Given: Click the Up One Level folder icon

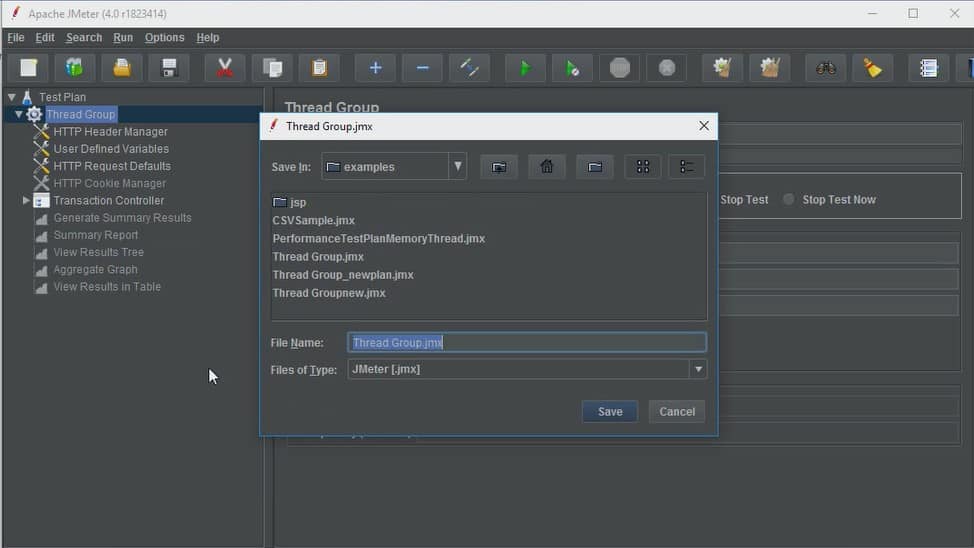Looking at the screenshot, I should coord(499,167).
